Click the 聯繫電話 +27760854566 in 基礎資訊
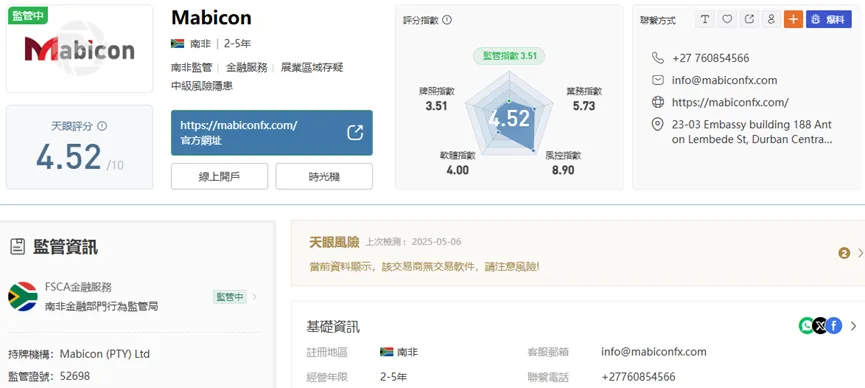This screenshot has height=388, width=865. coord(638,377)
